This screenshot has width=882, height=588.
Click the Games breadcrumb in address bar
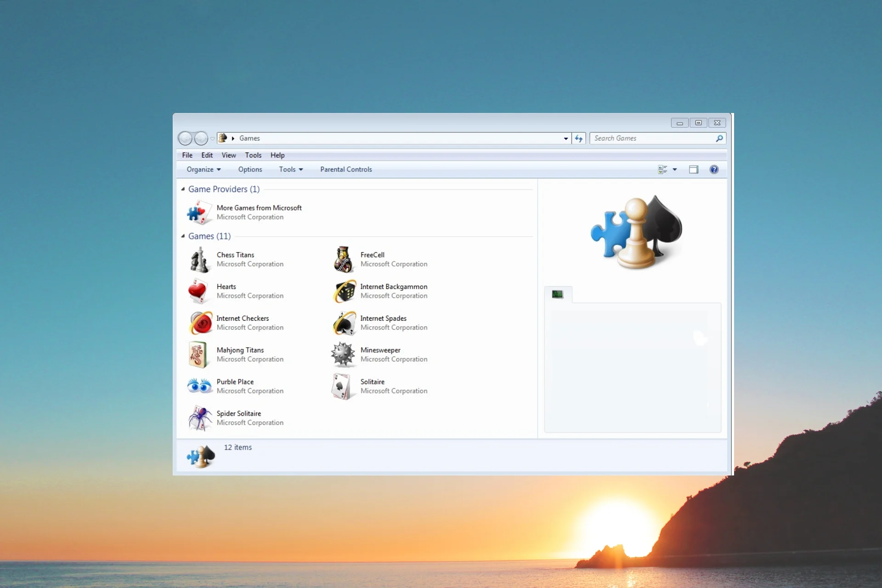(x=249, y=138)
